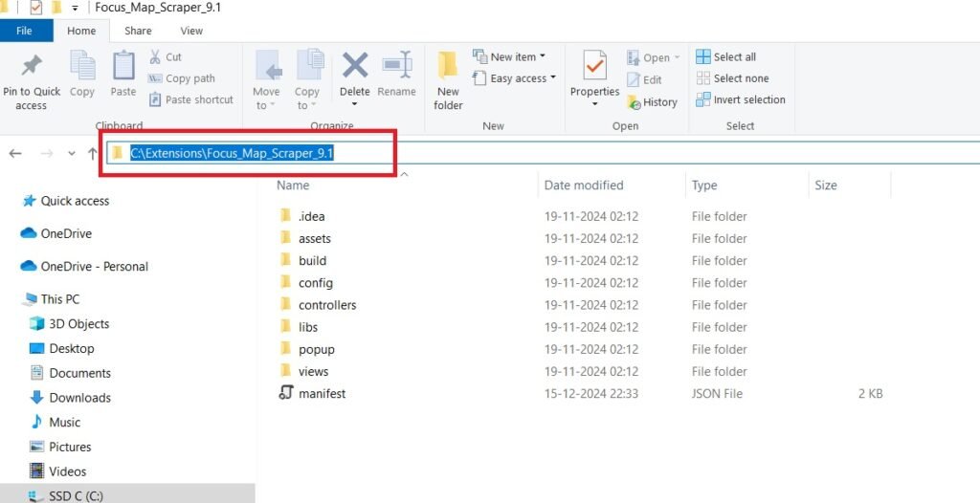This screenshot has height=503, width=980.
Task: Click Invert selection
Action: 741,99
